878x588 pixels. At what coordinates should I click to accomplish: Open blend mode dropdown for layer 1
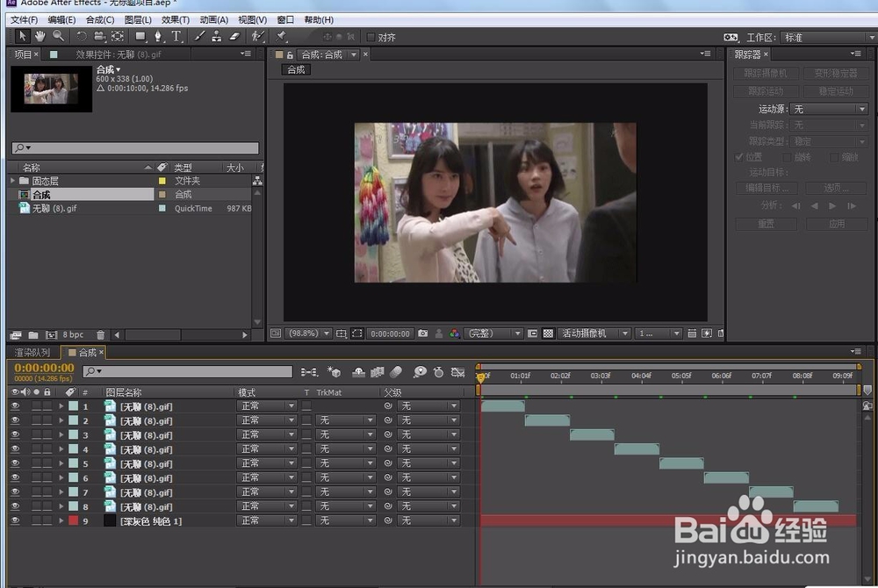(267, 406)
